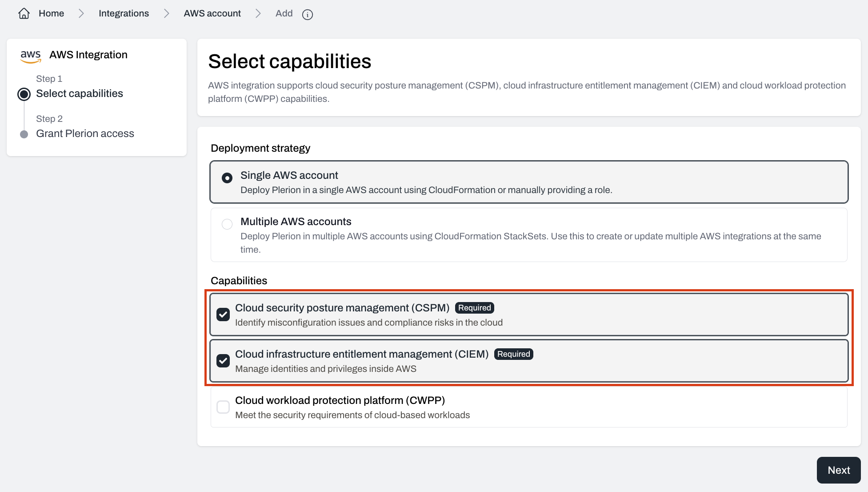Image resolution: width=868 pixels, height=492 pixels.
Task: Click the Deployment strategy section label
Action: [260, 148]
